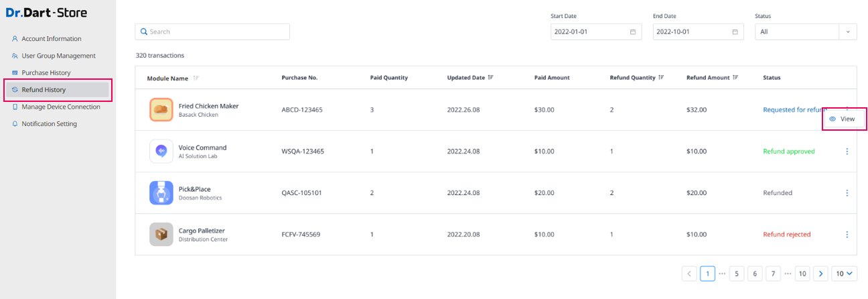Expand the Status filter dropdown
This screenshot has width=868, height=299.
847,32
